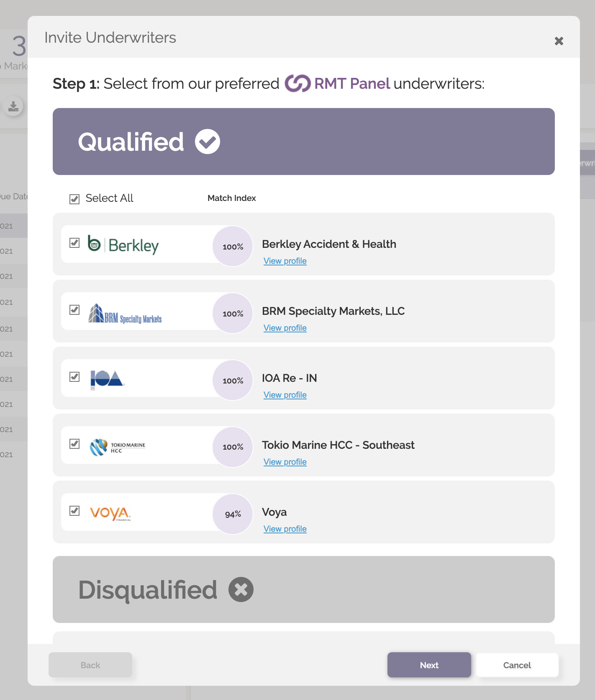Click the Voya Financial logo
595x700 pixels.
point(110,513)
